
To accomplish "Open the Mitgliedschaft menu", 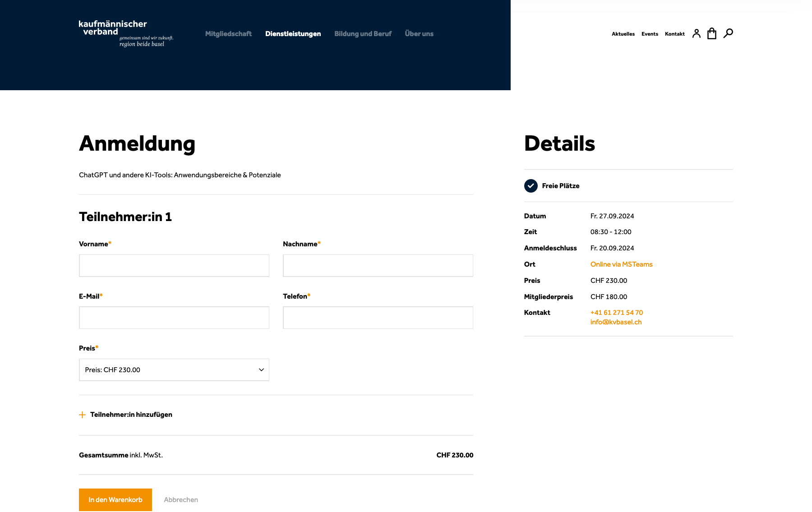I will click(228, 34).
